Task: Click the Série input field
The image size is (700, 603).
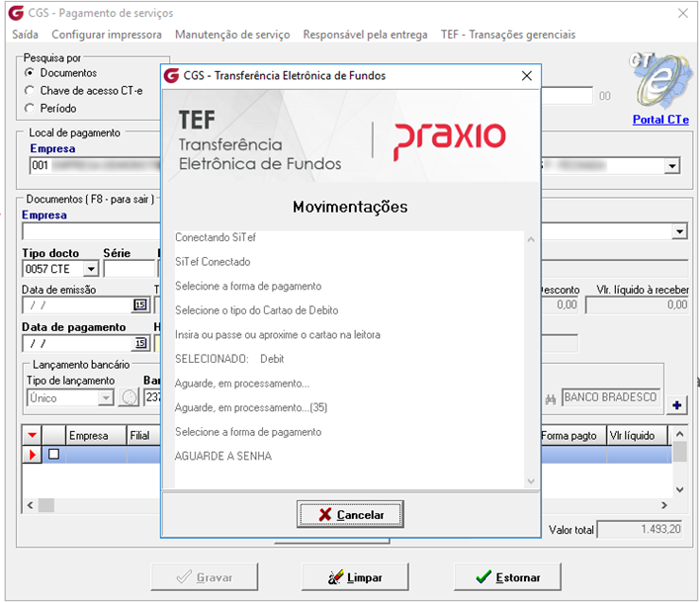Action: coord(130,269)
